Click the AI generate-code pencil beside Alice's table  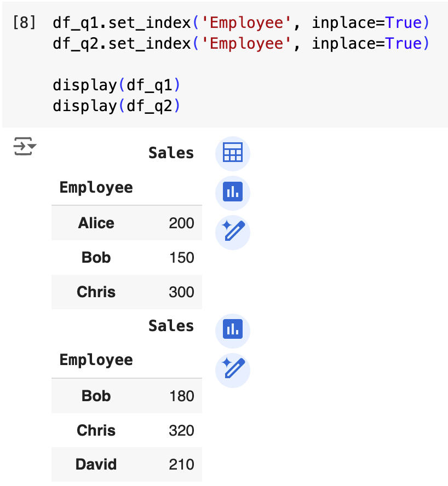pyautogui.click(x=233, y=232)
